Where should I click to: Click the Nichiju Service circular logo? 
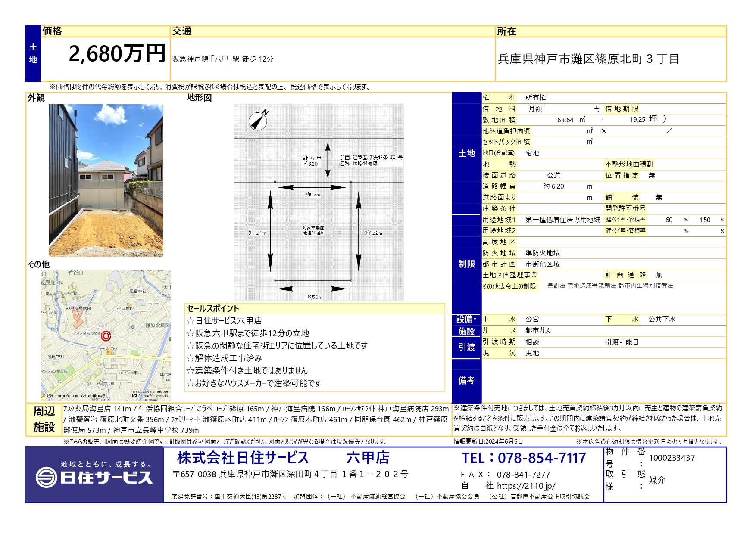(x=46, y=478)
